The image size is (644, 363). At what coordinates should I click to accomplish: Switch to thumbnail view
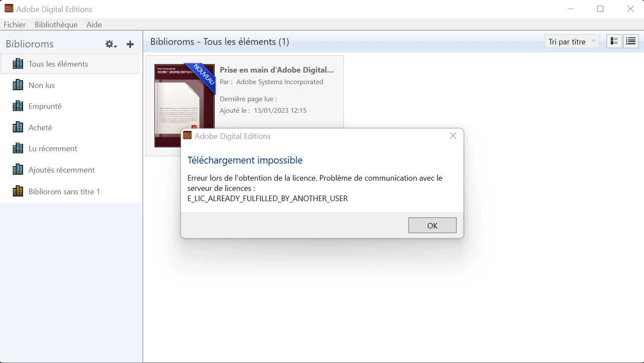tap(614, 41)
